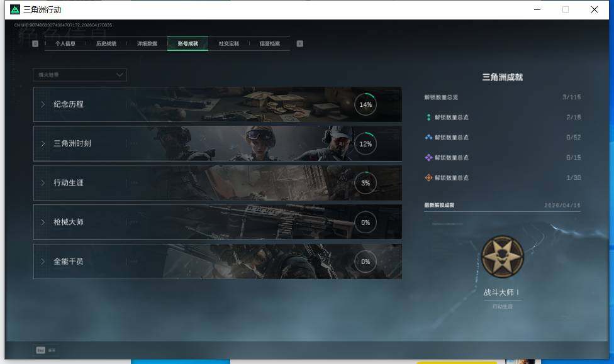
Task: Click the 三角洲行动 window title text
Action: point(42,10)
